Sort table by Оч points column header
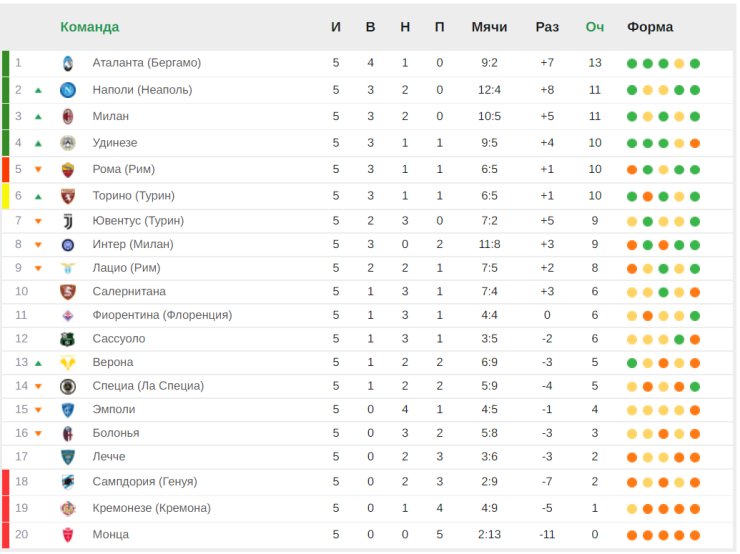 click(x=595, y=27)
